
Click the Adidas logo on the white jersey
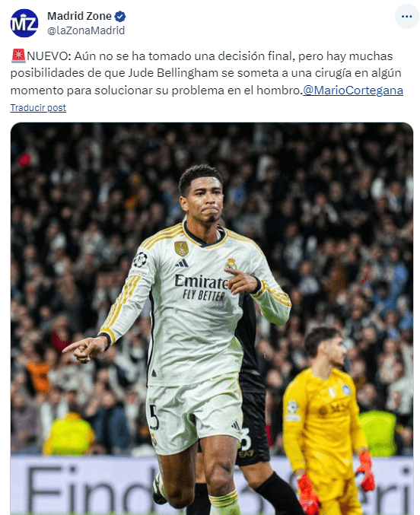pyautogui.click(x=181, y=262)
